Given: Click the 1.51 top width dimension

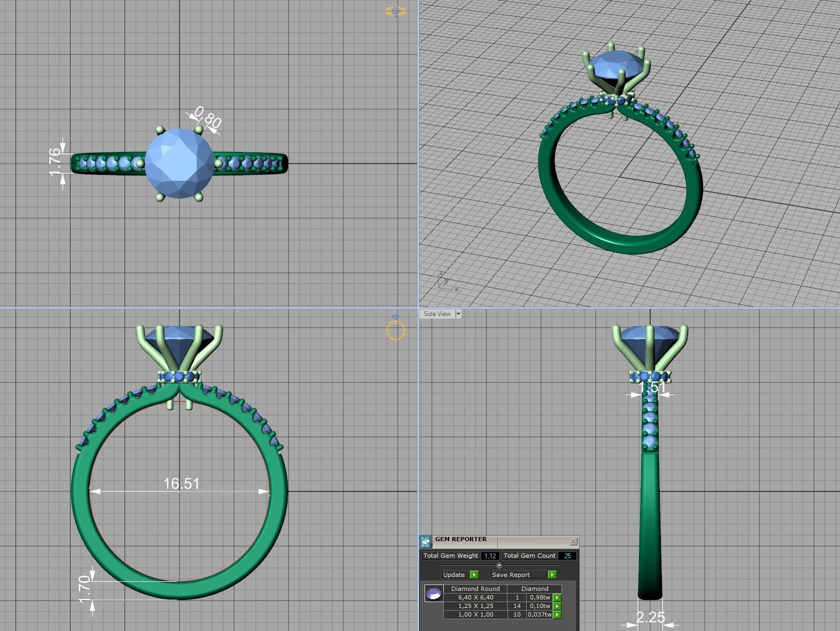Looking at the screenshot, I should (652, 387).
